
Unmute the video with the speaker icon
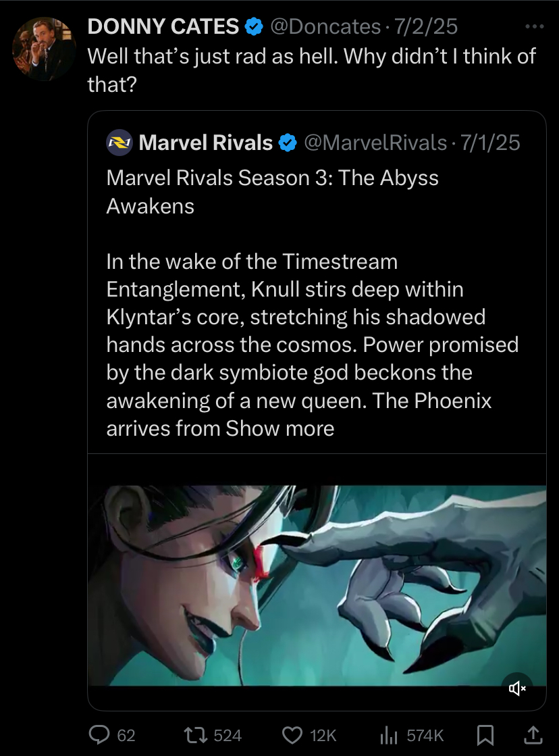(x=517, y=688)
